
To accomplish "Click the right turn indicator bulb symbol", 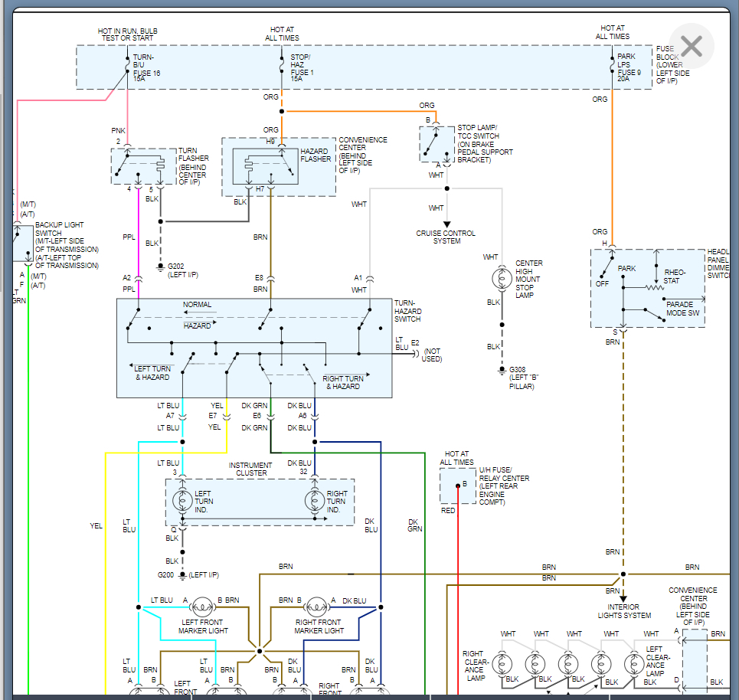I will tap(314, 501).
